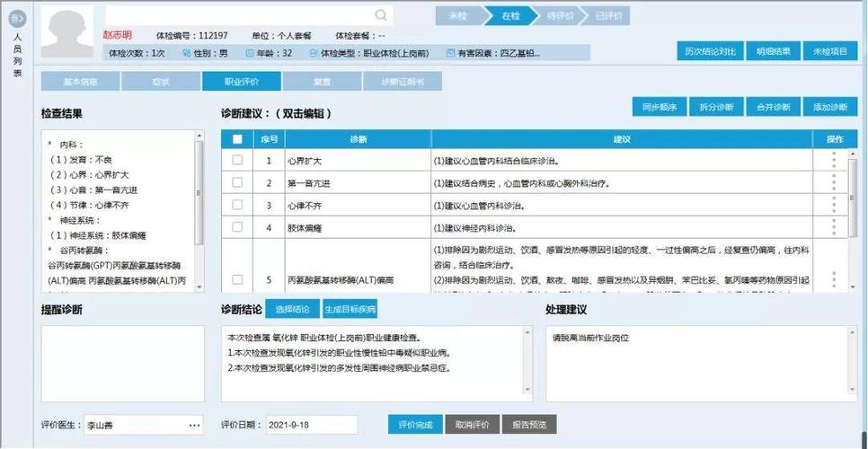Check the row 3 心律不齐 checkbox
868x449 pixels.
click(237, 205)
